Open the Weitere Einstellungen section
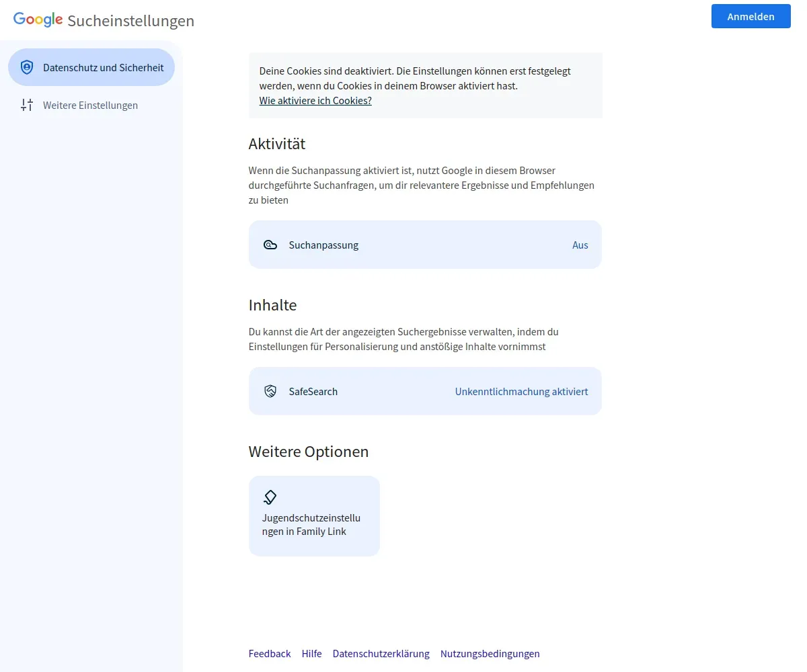This screenshot has height=672, width=807. (x=91, y=105)
